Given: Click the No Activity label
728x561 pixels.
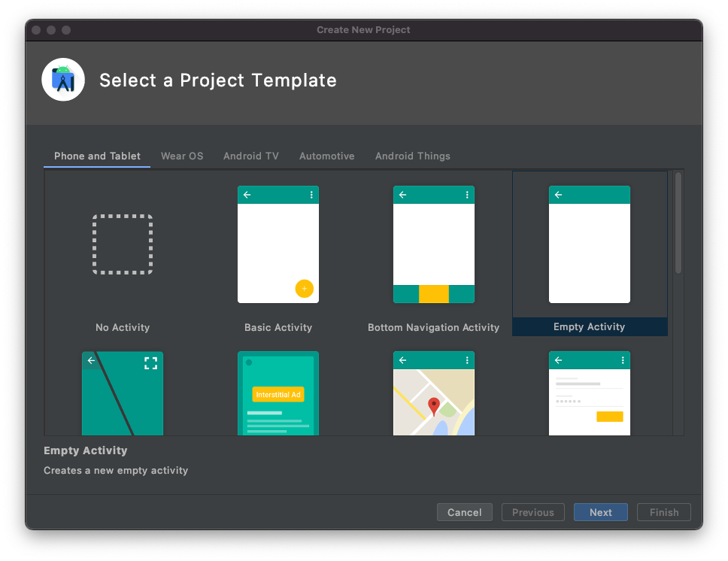Looking at the screenshot, I should (x=123, y=327).
